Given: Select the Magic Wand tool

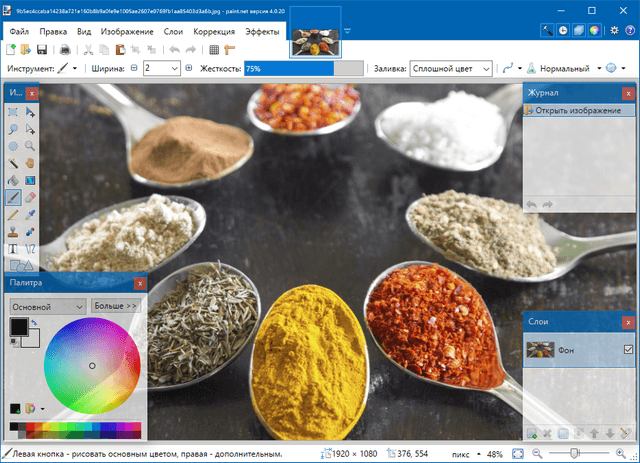Looking at the screenshot, I should click(13, 162).
